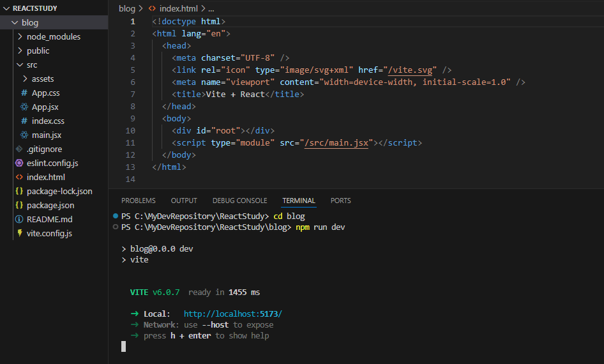Select the node_modules folder name

point(54,36)
